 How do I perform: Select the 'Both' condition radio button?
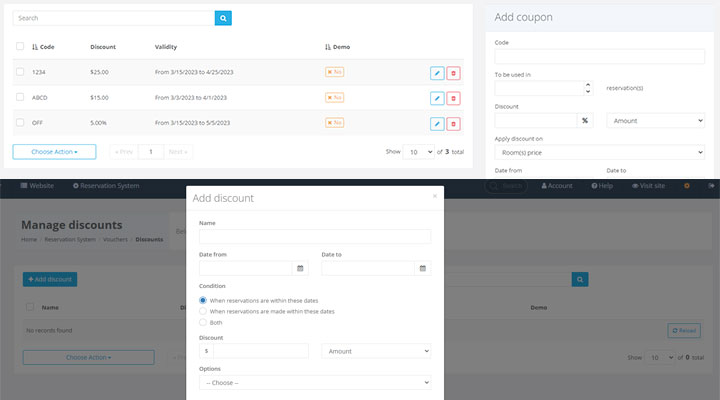click(x=203, y=322)
